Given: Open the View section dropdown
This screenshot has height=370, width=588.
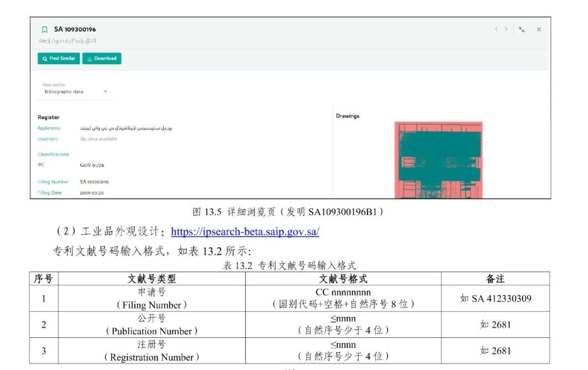Looking at the screenshot, I should (75, 92).
